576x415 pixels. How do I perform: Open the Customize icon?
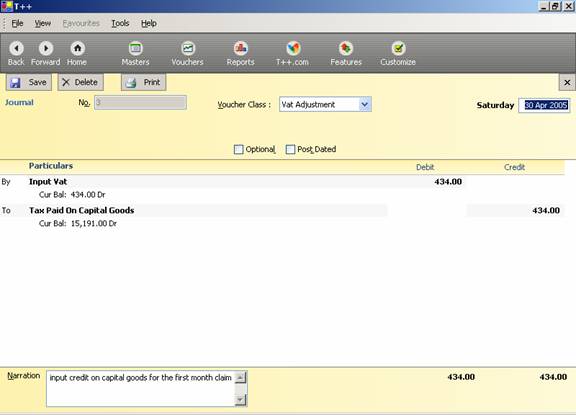398,48
